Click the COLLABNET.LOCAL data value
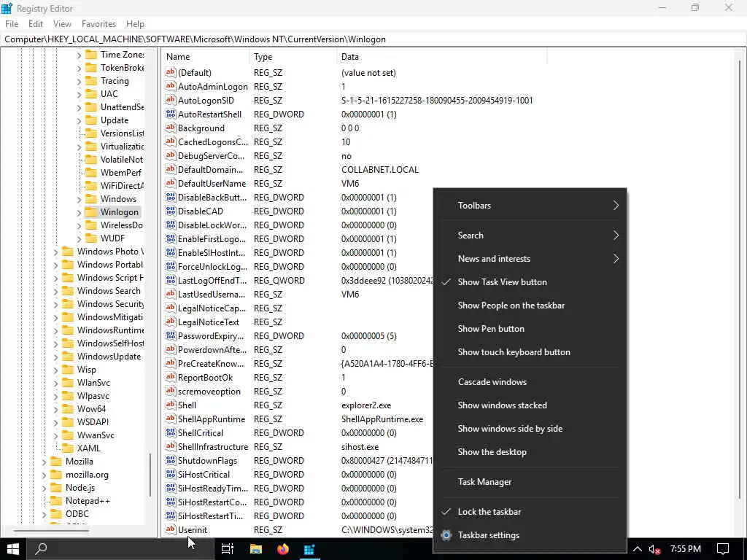The width and height of the screenshot is (747, 560). [x=379, y=169]
